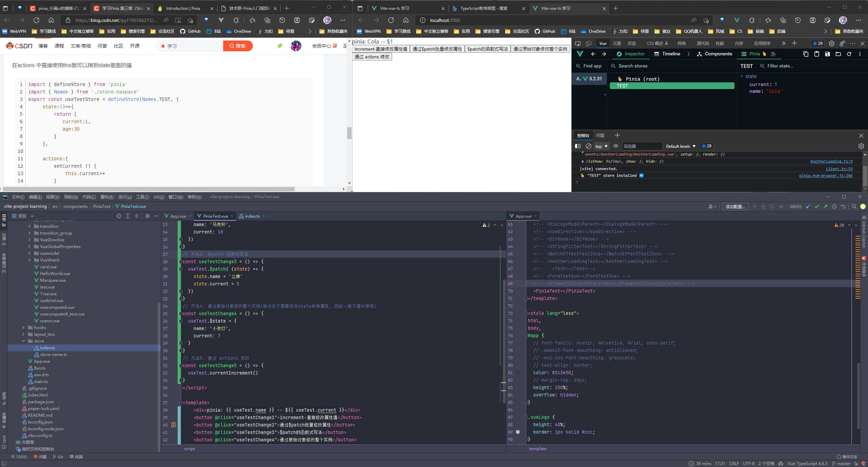Image resolution: width=868 pixels, height=467 pixels.
Task: Click the #ccc color swatch on line 89
Action: (x=518, y=432)
